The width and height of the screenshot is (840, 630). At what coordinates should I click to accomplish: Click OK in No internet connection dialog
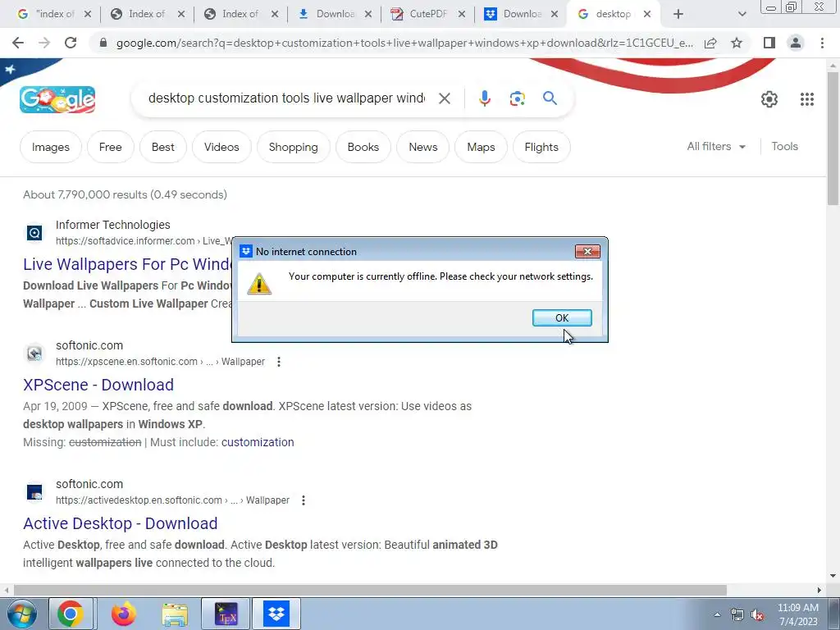pos(562,317)
